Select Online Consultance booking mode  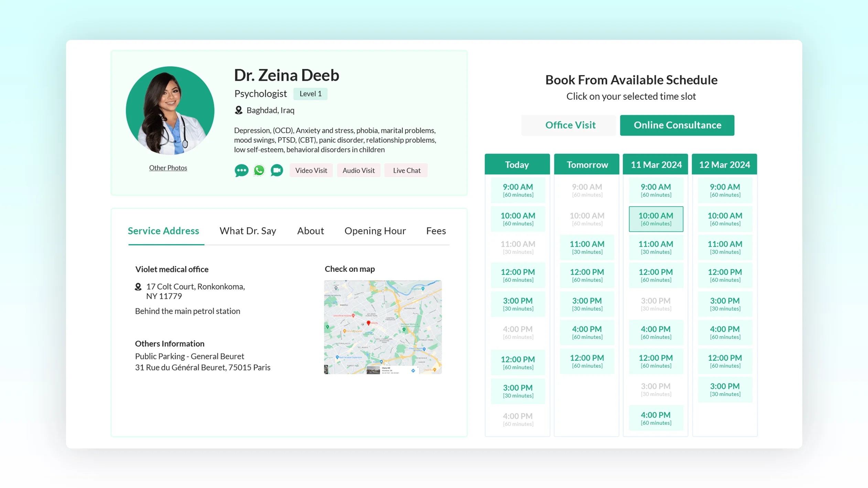pyautogui.click(x=677, y=124)
